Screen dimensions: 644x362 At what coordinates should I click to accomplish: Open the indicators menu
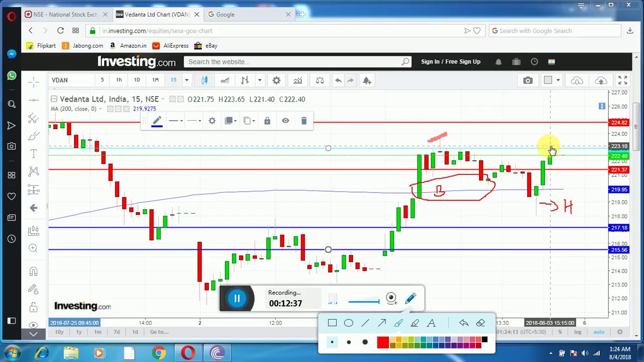pyautogui.click(x=298, y=80)
